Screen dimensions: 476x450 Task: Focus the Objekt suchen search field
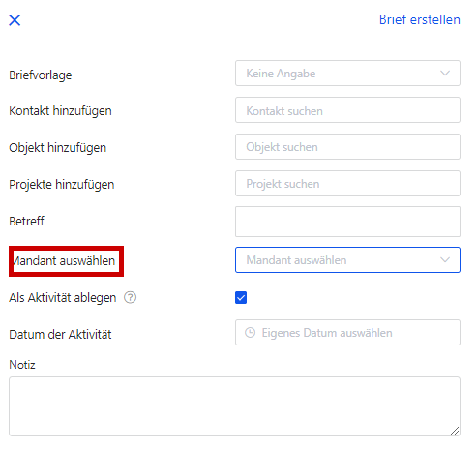347,147
